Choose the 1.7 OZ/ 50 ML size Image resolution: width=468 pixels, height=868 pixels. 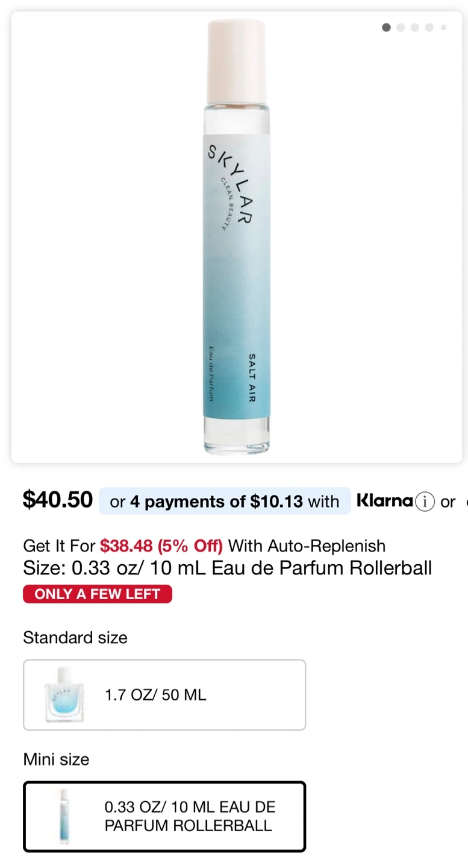click(x=164, y=695)
